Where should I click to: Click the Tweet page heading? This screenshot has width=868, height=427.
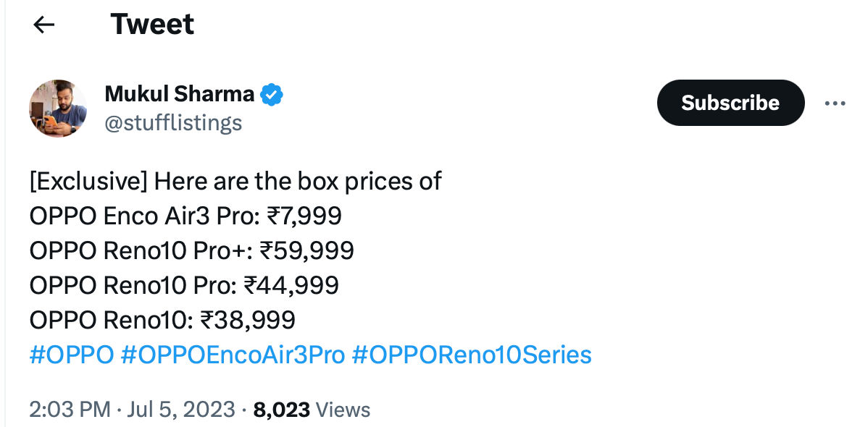152,25
